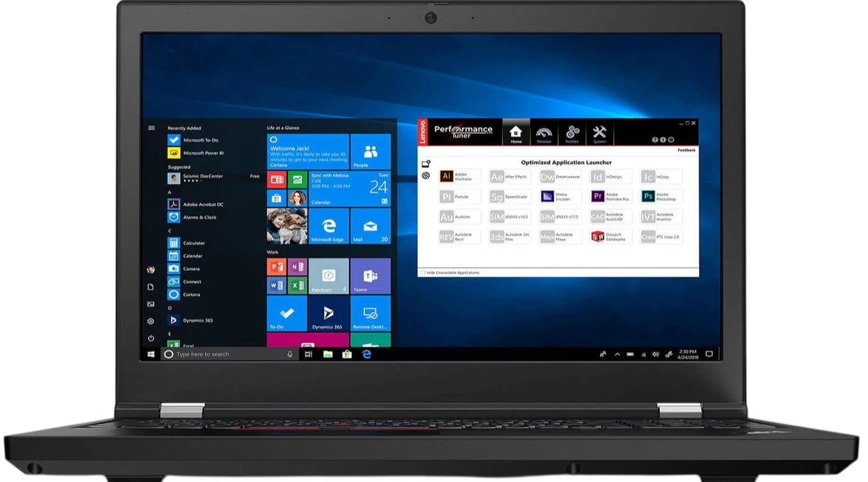Image resolution: width=868 pixels, height=482 pixels.
Task: Open the Remote Desktop tile
Action: pos(370,313)
